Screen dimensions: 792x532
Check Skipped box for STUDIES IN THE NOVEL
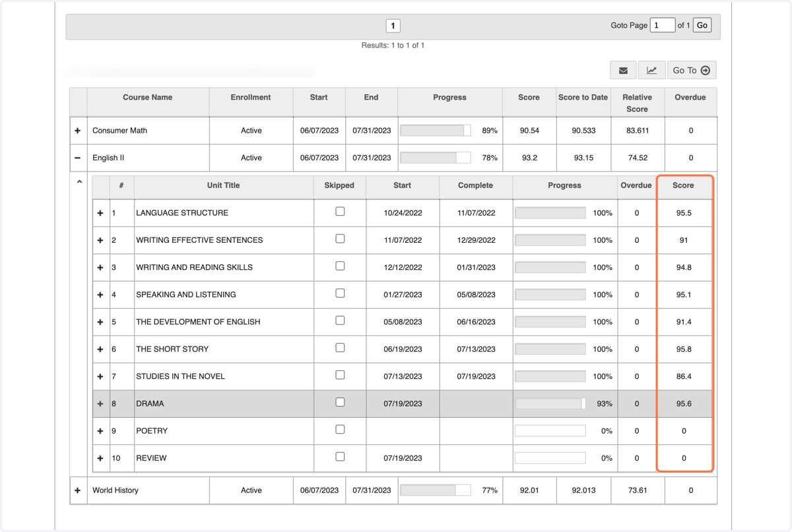coord(340,374)
